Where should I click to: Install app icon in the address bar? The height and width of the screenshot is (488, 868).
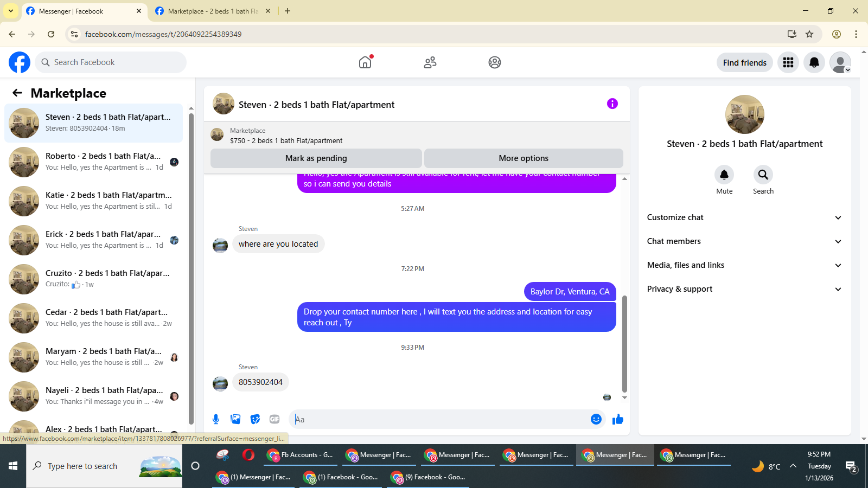[x=792, y=34]
